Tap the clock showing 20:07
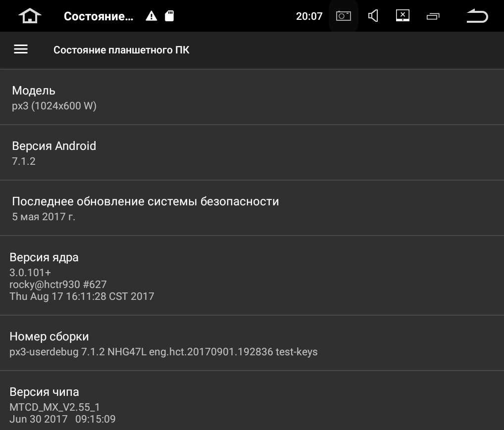The width and height of the screenshot is (504, 430). point(309,16)
